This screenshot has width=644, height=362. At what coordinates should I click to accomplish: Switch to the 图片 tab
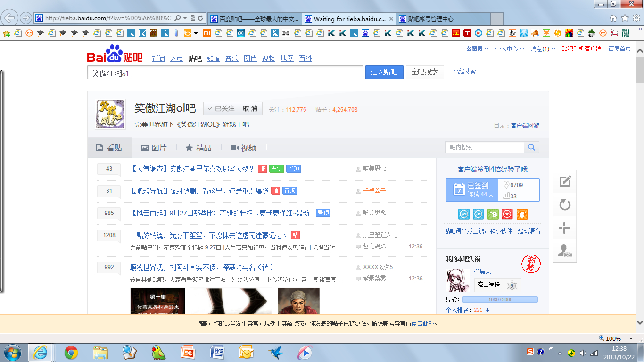point(154,148)
